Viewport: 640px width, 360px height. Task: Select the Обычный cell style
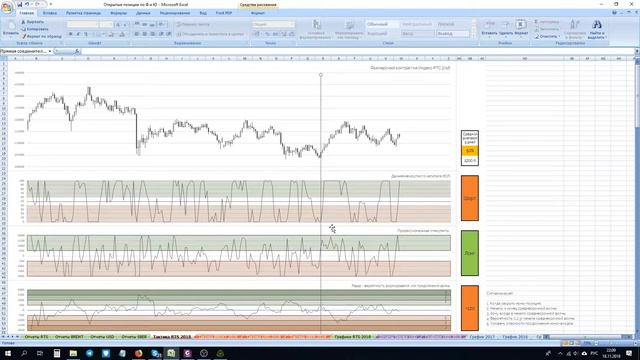(x=382, y=24)
